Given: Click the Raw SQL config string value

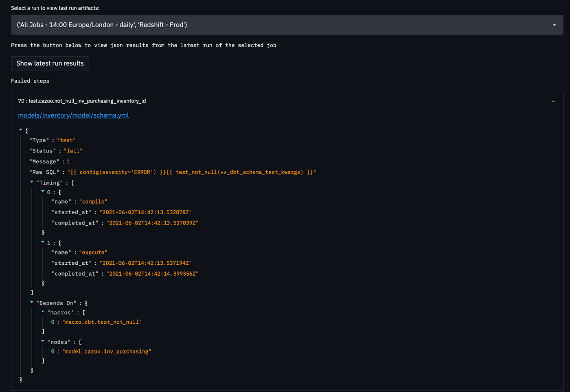Looking at the screenshot, I should coord(191,172).
